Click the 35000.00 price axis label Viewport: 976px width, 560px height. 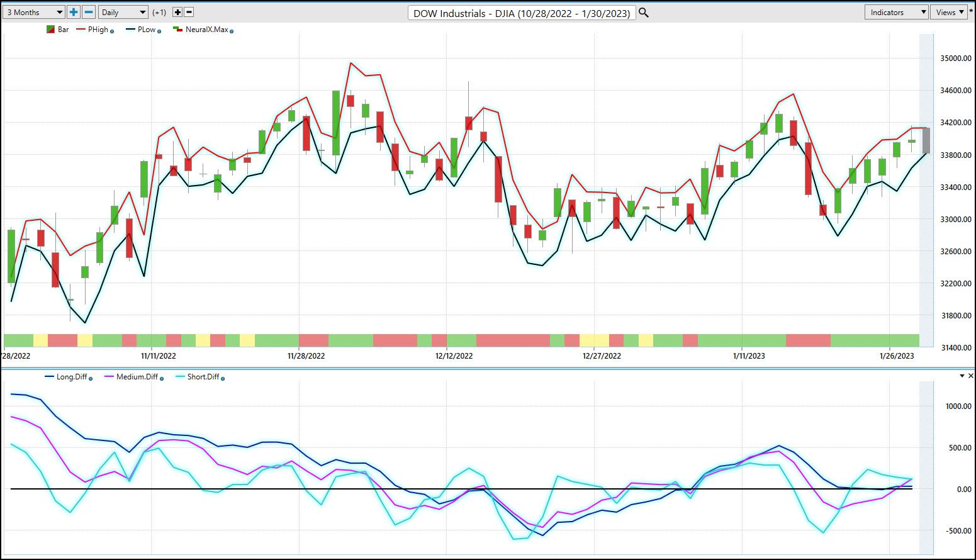pyautogui.click(x=956, y=59)
